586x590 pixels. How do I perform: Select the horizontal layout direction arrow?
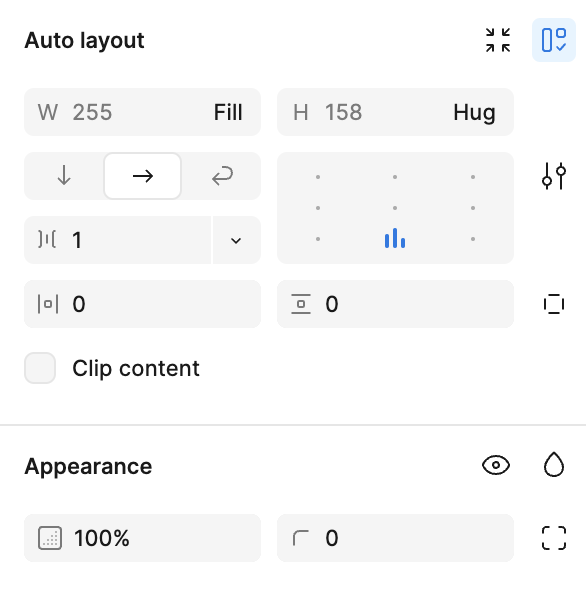point(143,176)
